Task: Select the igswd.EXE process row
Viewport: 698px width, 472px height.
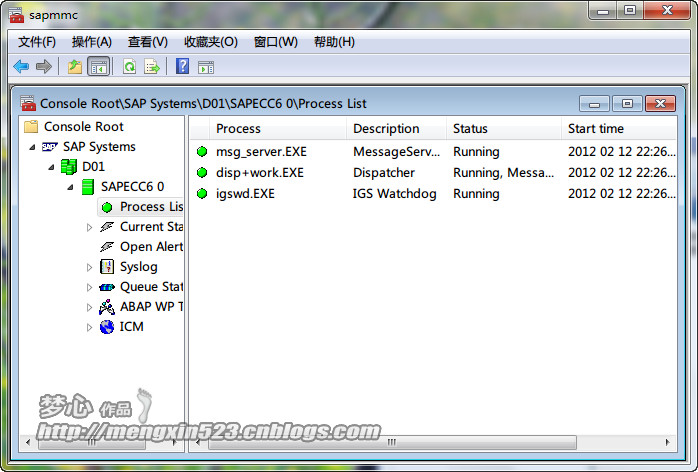Action: pyautogui.click(x=433, y=193)
